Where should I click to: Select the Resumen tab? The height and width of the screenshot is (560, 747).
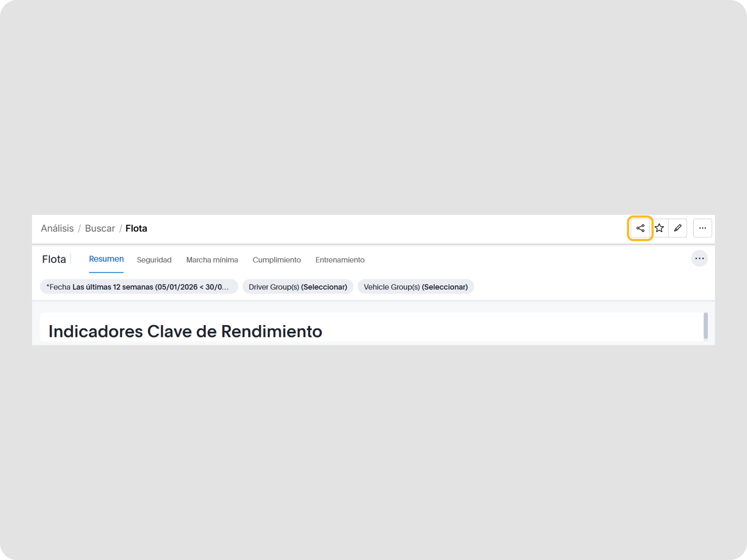tap(106, 259)
